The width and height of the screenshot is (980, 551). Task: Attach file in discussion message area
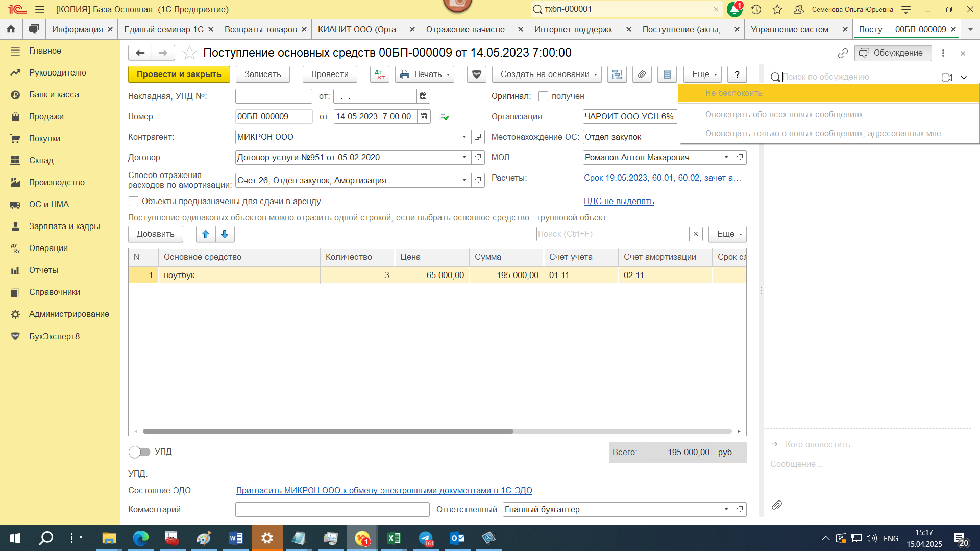777,505
